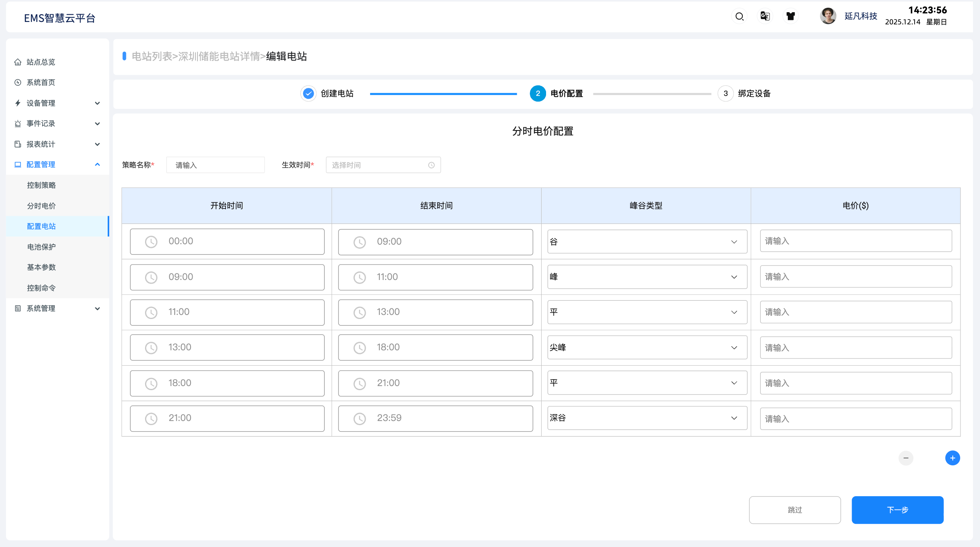The width and height of the screenshot is (980, 547).
Task: Open 分时电价 in sidebar
Action: pos(41,206)
